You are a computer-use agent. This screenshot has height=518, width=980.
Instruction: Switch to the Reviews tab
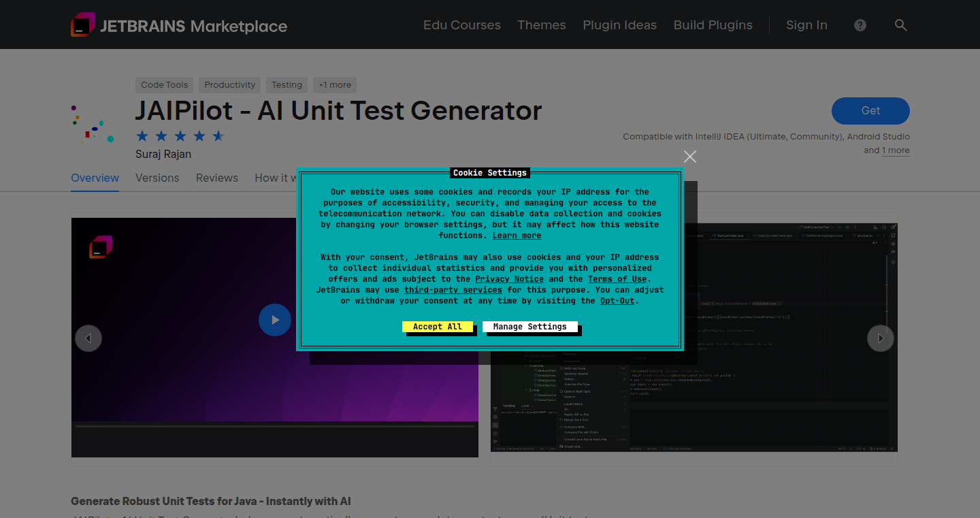217,178
